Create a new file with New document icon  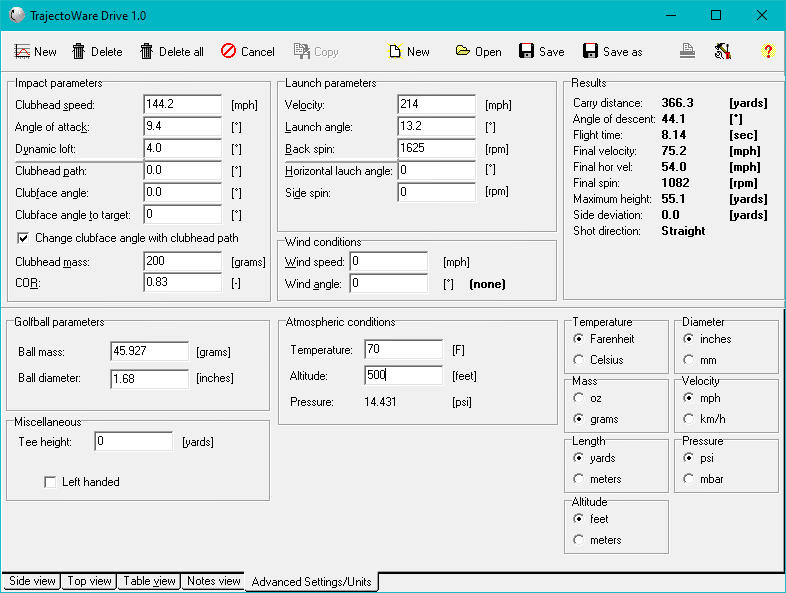396,52
